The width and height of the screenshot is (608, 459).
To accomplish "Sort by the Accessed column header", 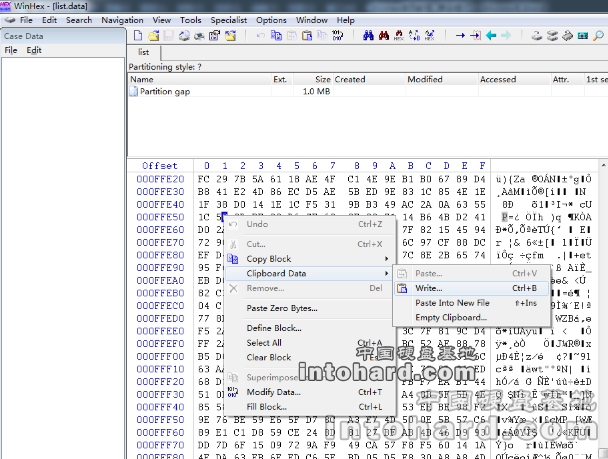I will click(514, 79).
